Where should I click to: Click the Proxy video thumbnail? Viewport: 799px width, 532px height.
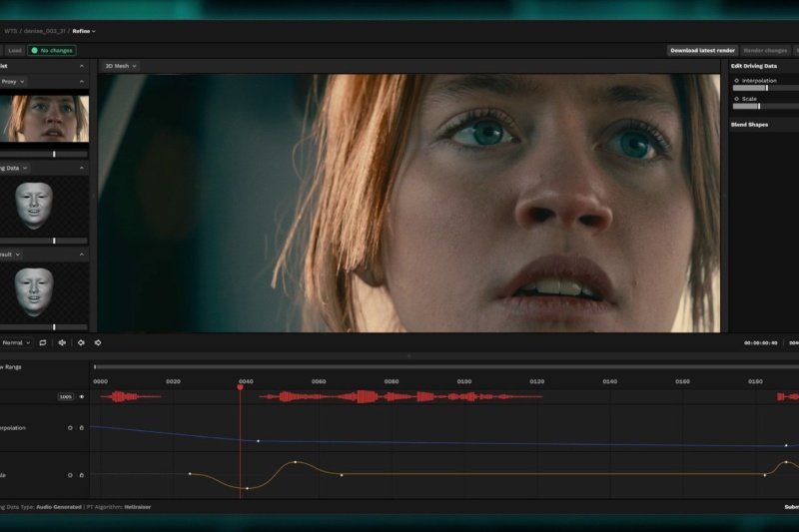click(x=44, y=118)
